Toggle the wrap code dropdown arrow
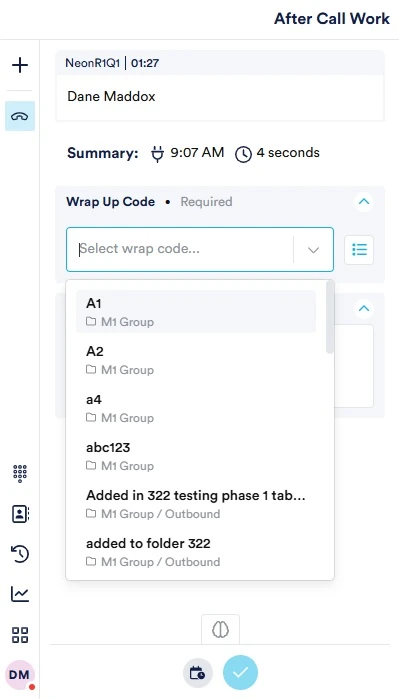Viewport: 399px width, 699px height. 313,250
